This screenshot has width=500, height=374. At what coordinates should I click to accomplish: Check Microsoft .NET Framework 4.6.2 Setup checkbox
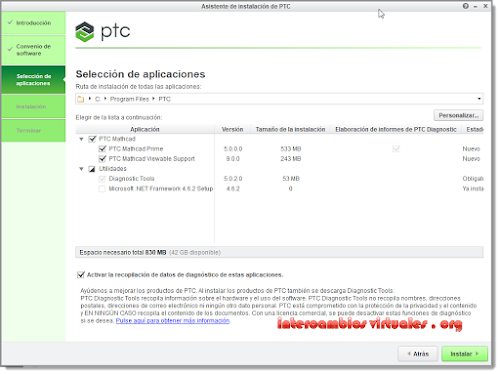(102, 189)
